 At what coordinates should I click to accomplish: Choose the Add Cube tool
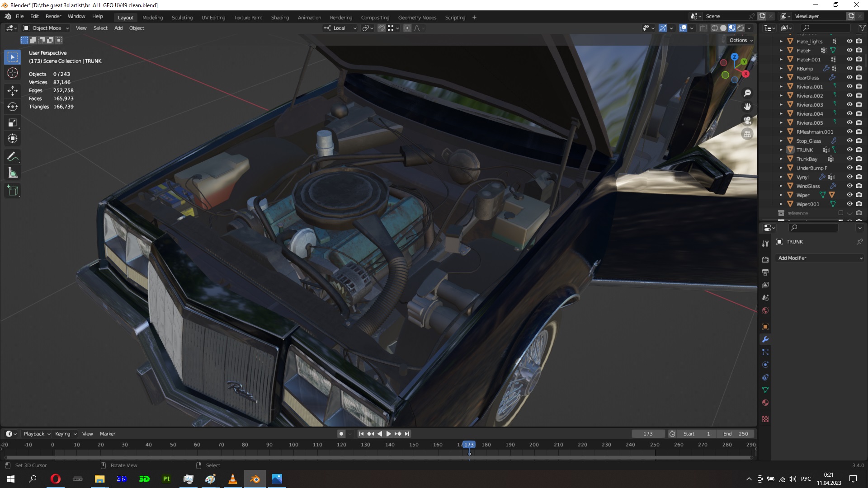pos(13,191)
